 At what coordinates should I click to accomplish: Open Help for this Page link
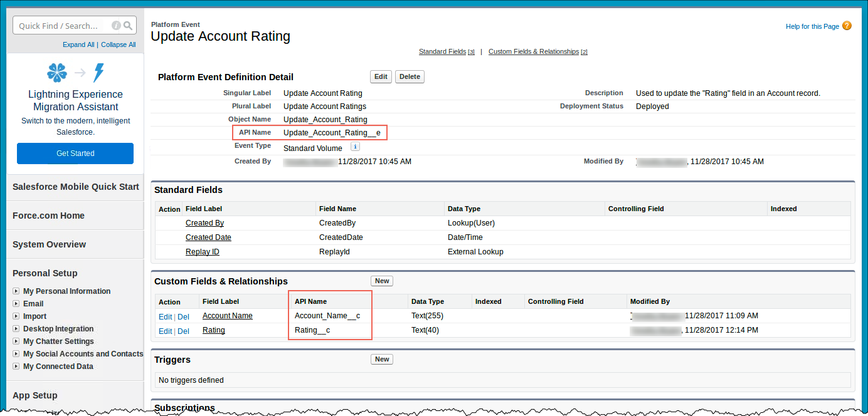point(812,26)
